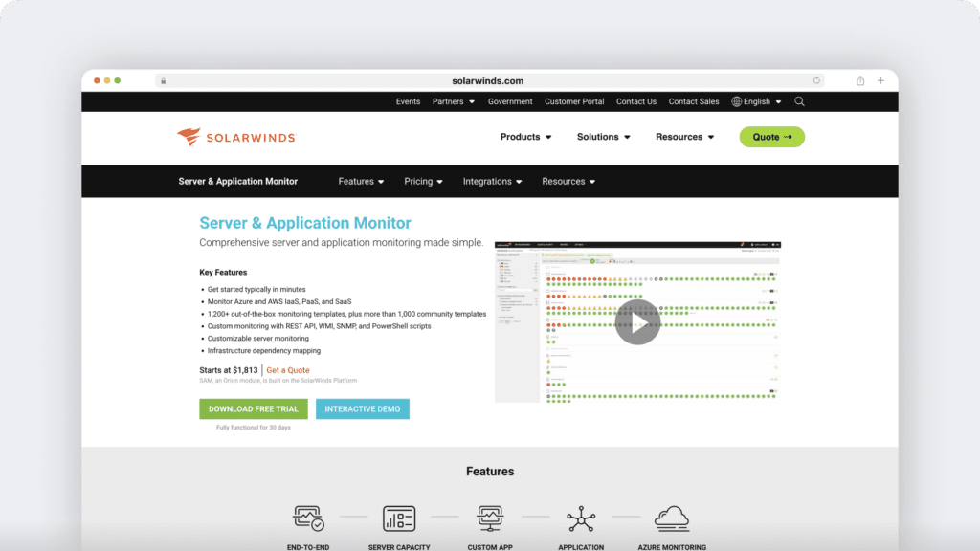Expand the Features dropdown in product navbar

(361, 181)
